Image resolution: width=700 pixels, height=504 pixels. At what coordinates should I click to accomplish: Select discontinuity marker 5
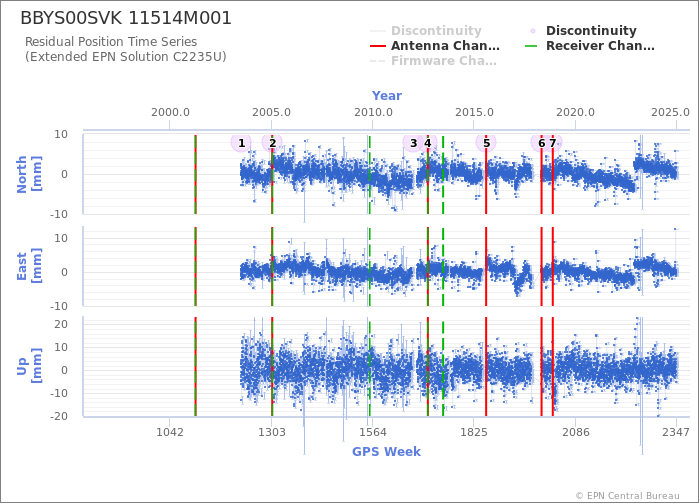coord(486,143)
